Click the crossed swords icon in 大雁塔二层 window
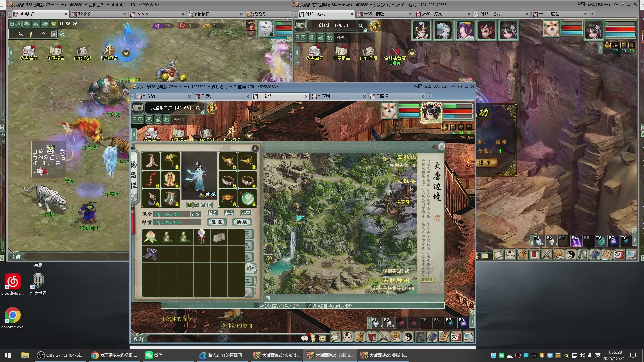Image resolution: width=644 pixels, height=362 pixels. click(x=384, y=337)
